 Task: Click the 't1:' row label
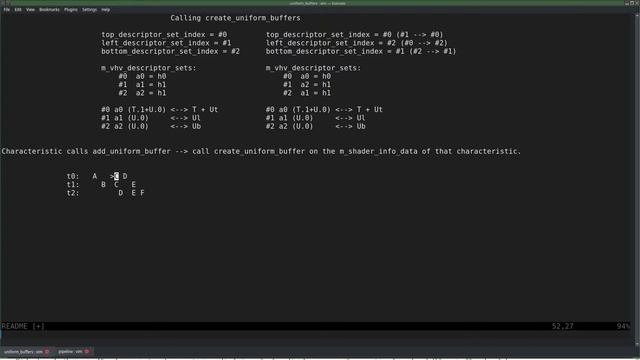[x=73, y=184]
